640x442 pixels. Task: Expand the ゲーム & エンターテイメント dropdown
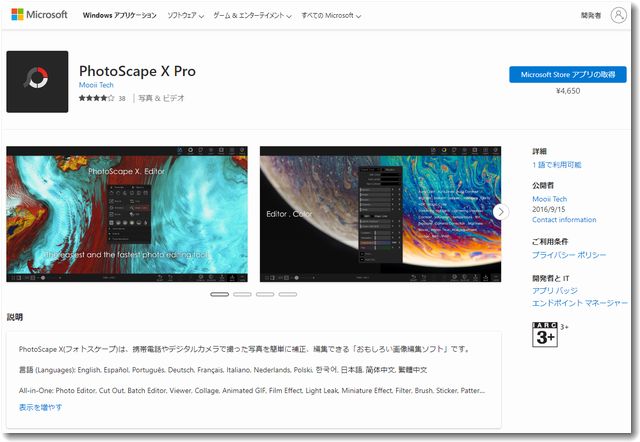(252, 16)
